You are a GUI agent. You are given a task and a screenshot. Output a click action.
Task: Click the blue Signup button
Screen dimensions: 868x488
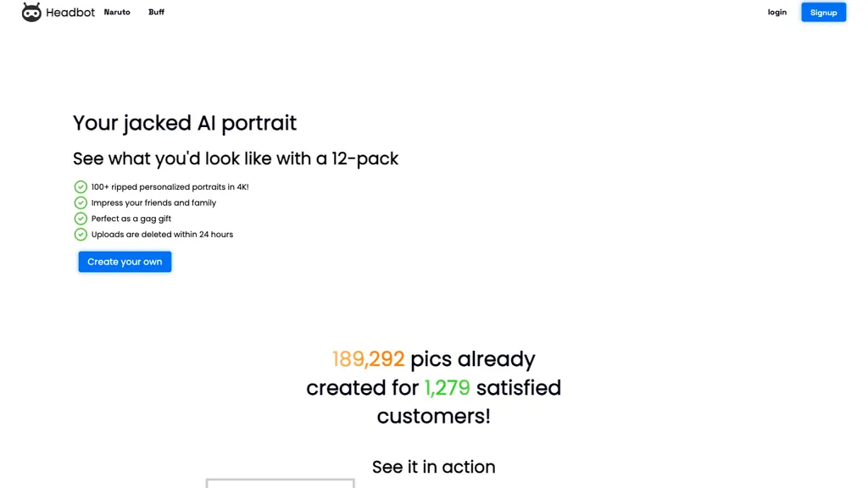coord(823,12)
